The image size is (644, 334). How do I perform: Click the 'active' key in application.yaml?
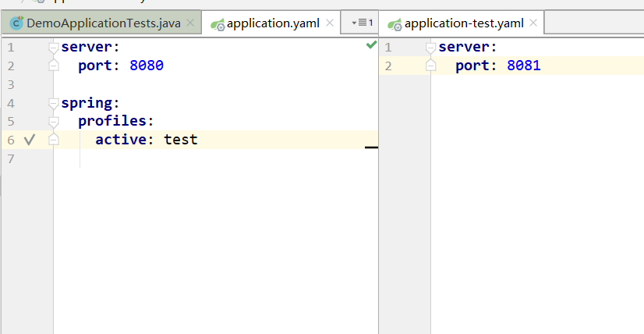pyautogui.click(x=121, y=140)
